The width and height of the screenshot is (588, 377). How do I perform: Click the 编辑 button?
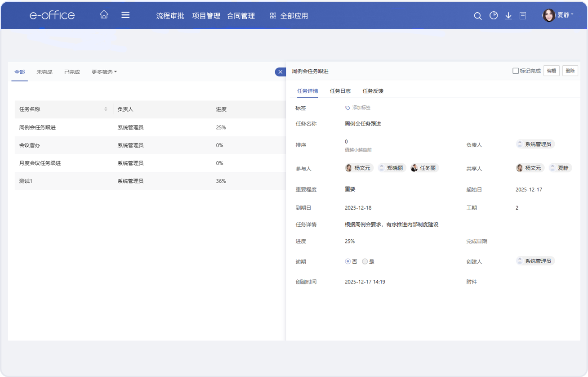(x=552, y=71)
